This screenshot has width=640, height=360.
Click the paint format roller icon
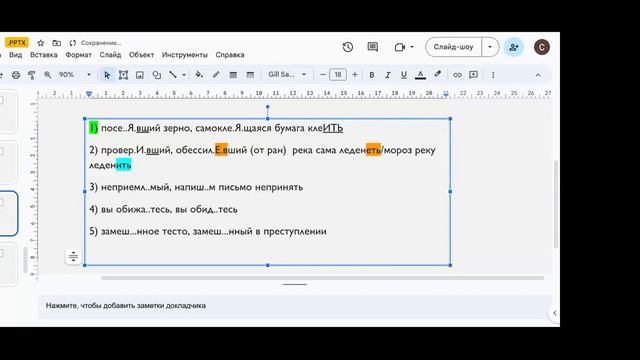tap(31, 75)
